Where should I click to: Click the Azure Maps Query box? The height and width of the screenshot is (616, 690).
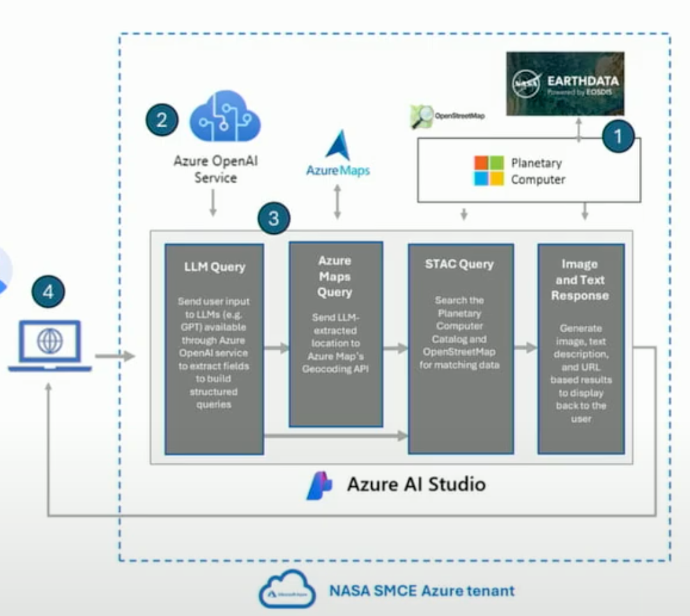pos(335,334)
